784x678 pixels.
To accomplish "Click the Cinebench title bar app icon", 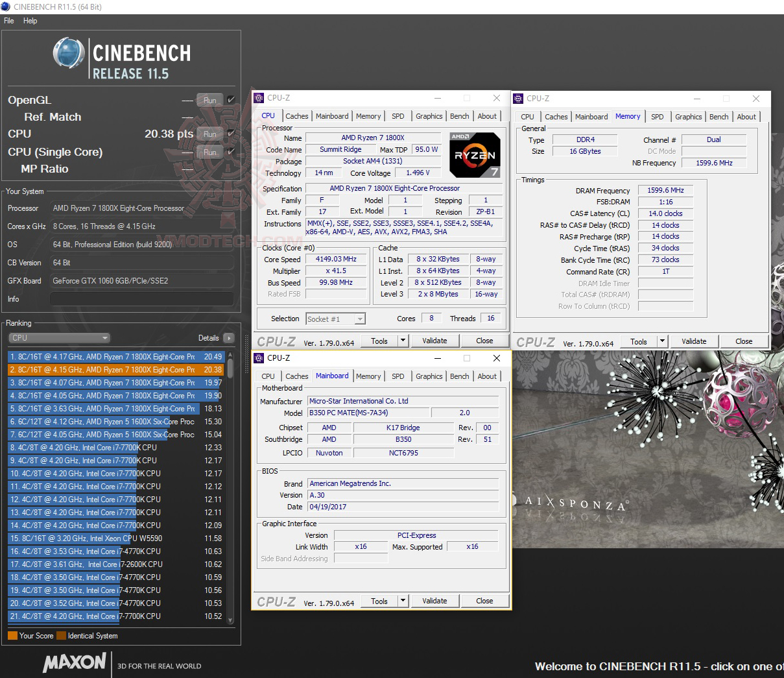I will (6, 6).
